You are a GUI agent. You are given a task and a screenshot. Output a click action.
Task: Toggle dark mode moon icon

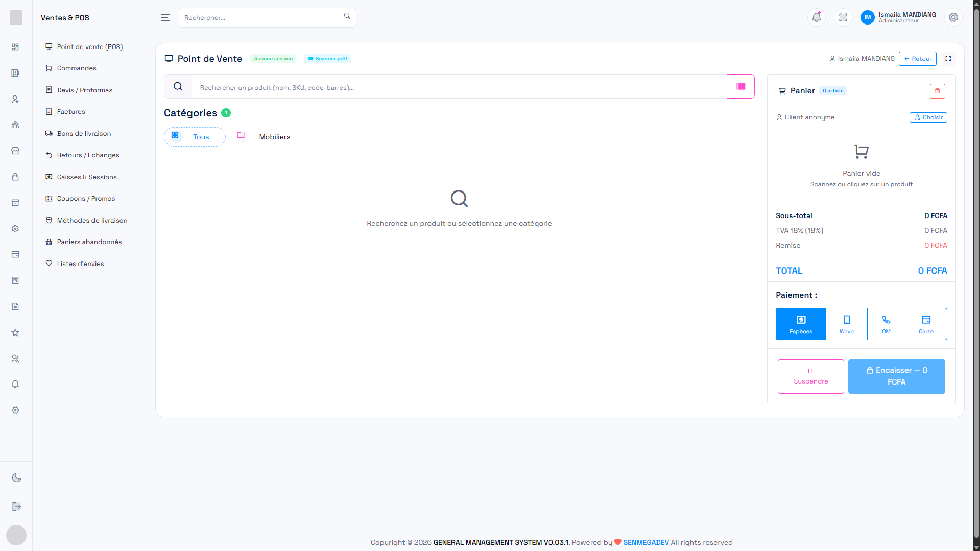(x=16, y=478)
